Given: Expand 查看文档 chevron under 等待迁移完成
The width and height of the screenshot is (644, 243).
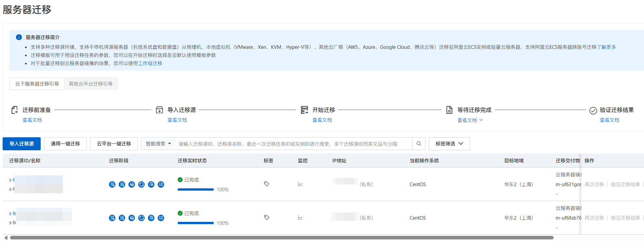Looking at the screenshot, I should [x=481, y=120].
